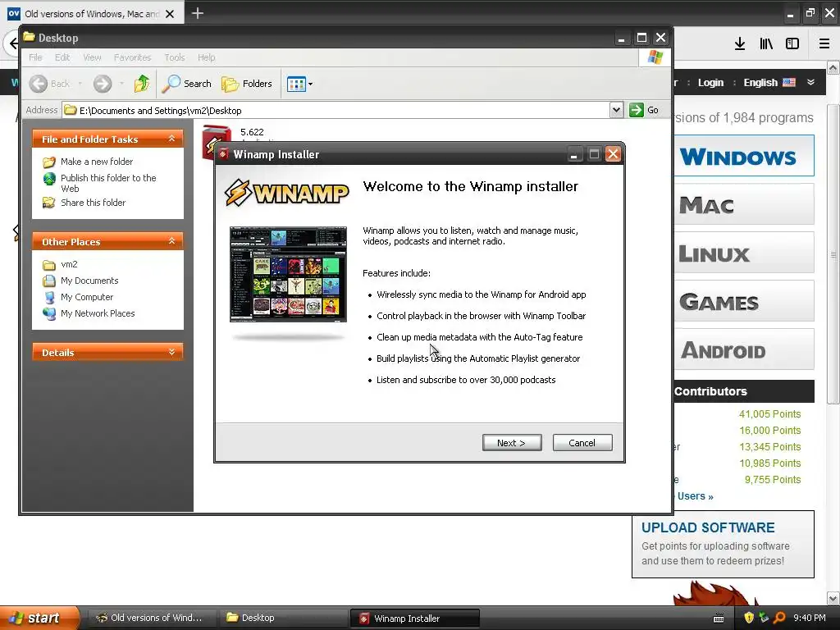Image resolution: width=840 pixels, height=630 pixels.
Task: Click the Winamp Installer title bar icon
Action: tap(224, 154)
